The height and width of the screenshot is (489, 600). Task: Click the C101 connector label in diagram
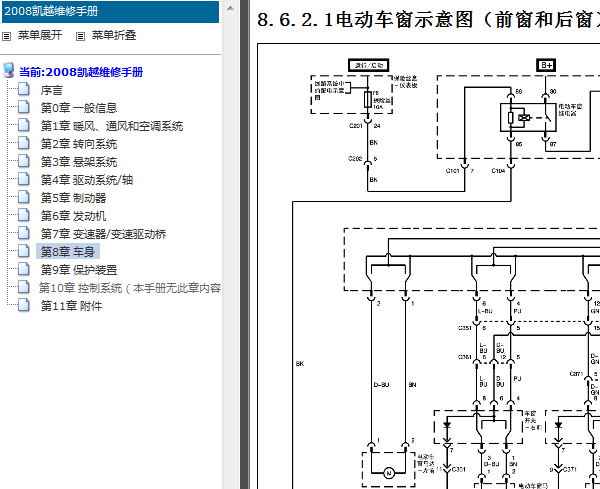point(452,171)
